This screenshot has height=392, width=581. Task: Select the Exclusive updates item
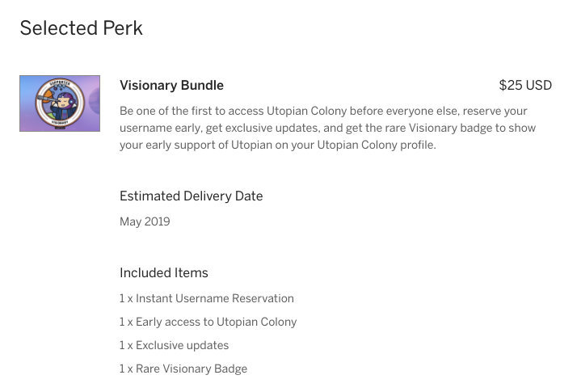[x=175, y=345]
